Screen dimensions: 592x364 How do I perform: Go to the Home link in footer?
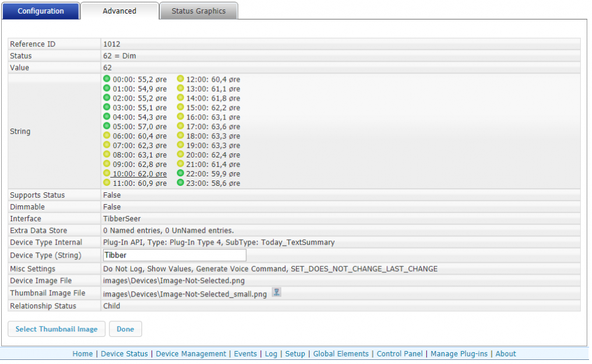click(82, 354)
